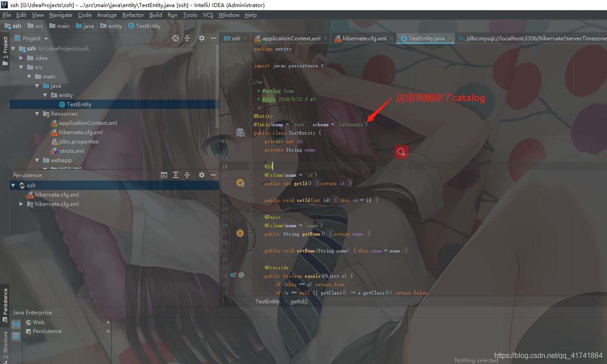Click getId() in the bottom breadcrumb
Viewport: 607px width, 364px height.
click(x=299, y=302)
